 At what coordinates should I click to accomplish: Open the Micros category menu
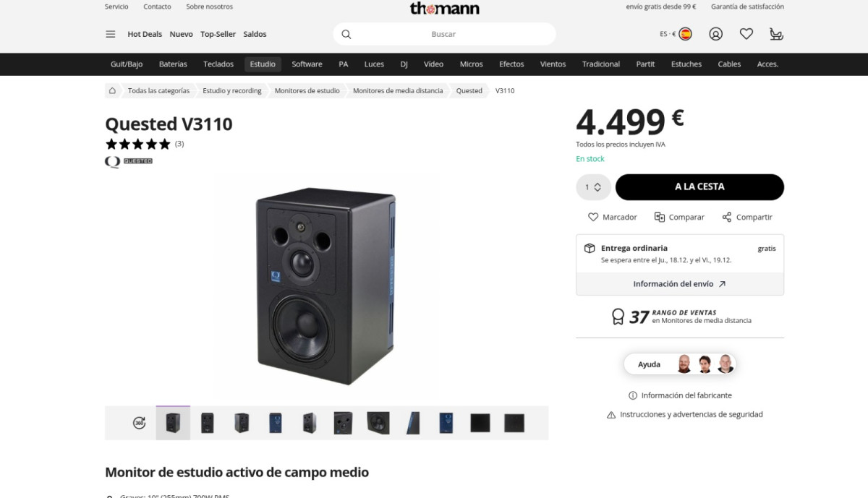pyautogui.click(x=471, y=64)
